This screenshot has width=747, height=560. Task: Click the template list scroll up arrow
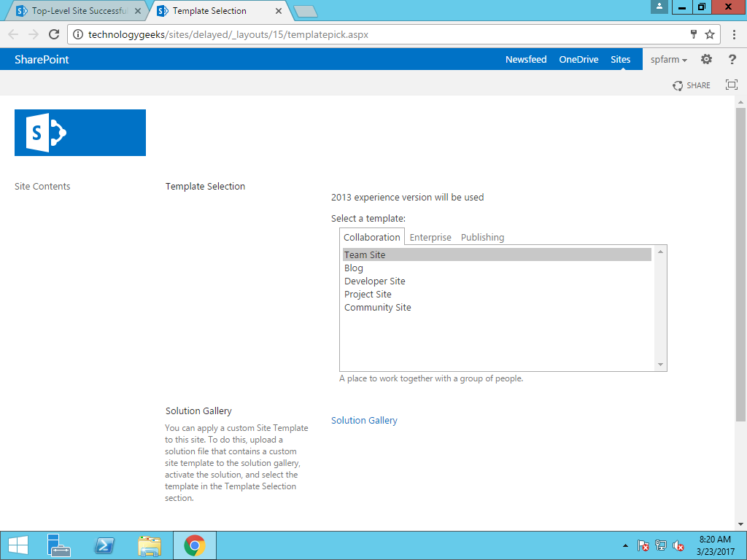(660, 252)
